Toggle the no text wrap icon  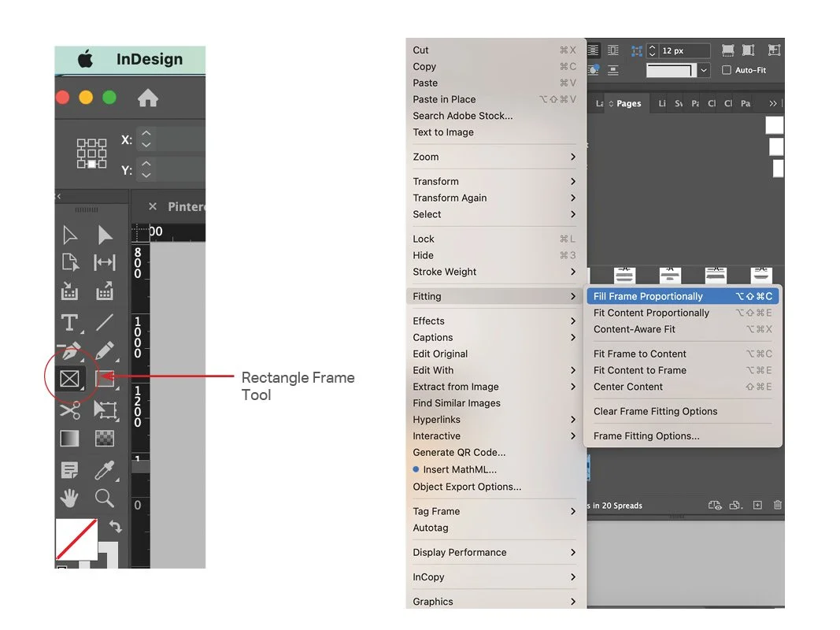593,50
